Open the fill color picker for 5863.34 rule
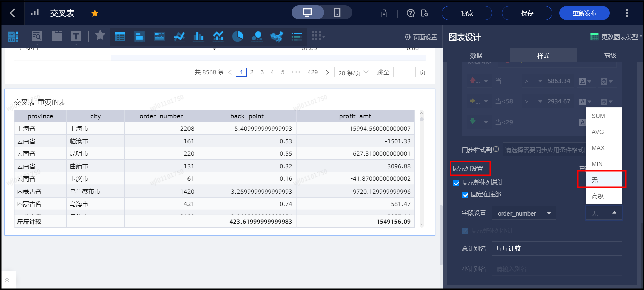The width and height of the screenshot is (644, 290). click(x=606, y=81)
